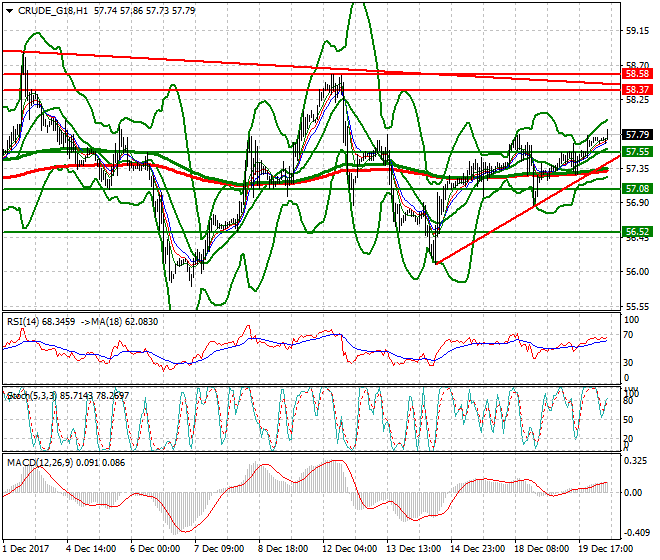This screenshot has width=660, height=560.
Task: Select the MACD(12,26,9) indicator label
Action: (40, 463)
